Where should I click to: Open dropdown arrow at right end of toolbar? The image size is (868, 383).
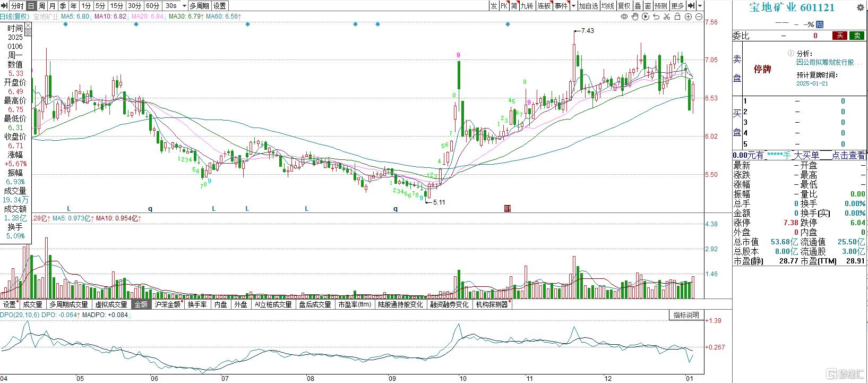click(700, 6)
